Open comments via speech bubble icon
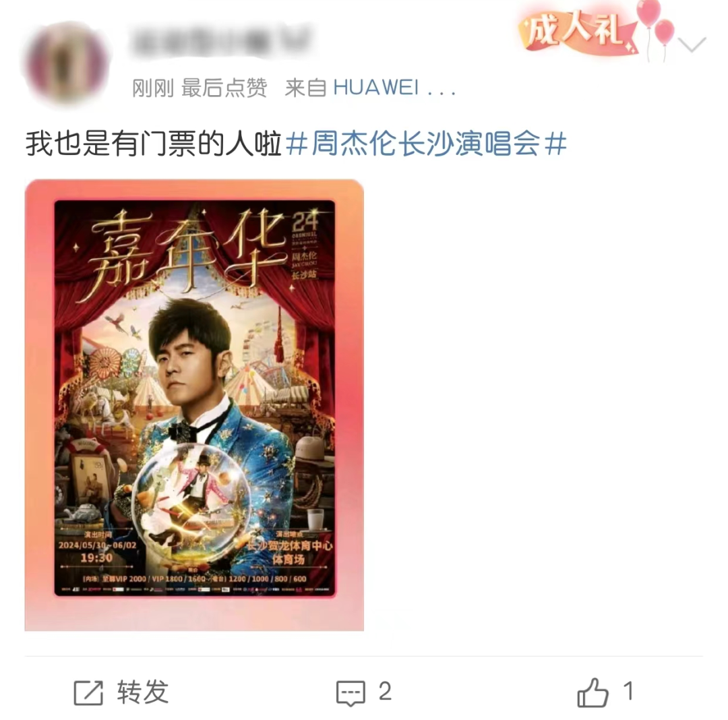Viewport: 728px width, 720px height. pyautogui.click(x=351, y=693)
